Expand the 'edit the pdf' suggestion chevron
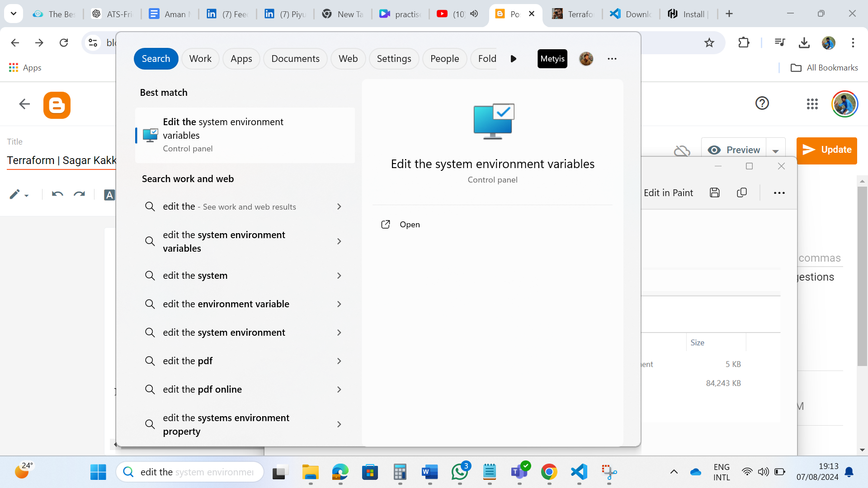 [339, 361]
